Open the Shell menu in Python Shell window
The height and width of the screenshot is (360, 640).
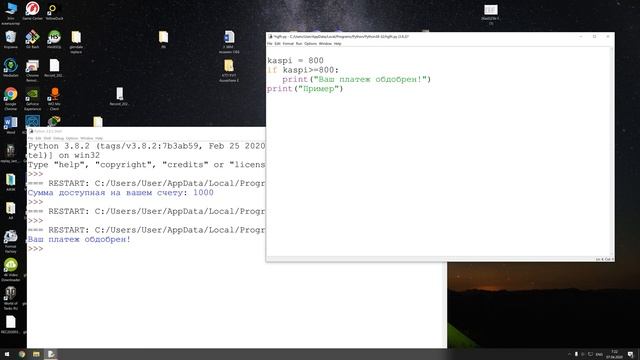pos(47,138)
